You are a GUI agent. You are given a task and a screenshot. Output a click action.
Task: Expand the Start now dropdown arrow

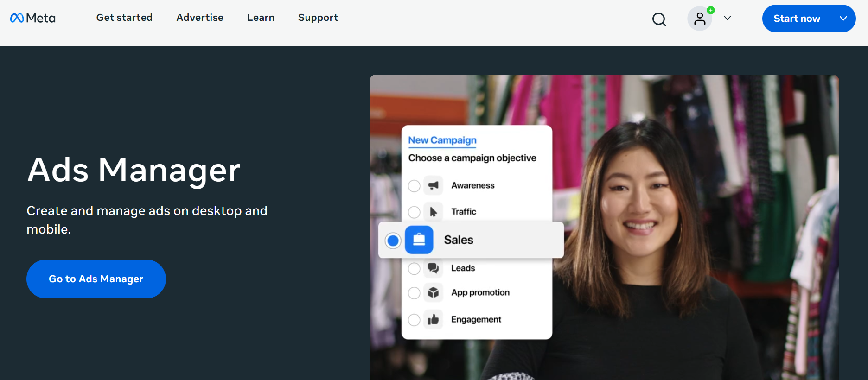click(x=843, y=19)
